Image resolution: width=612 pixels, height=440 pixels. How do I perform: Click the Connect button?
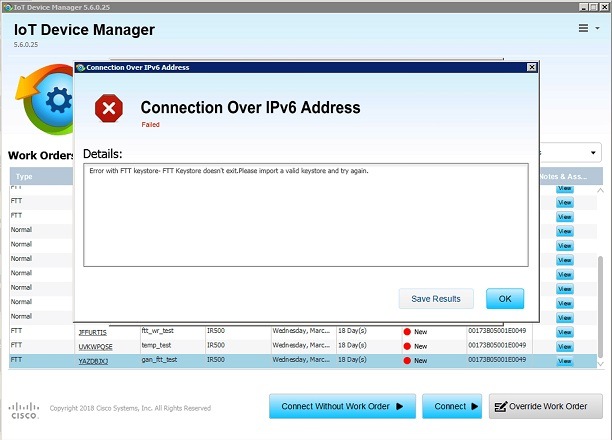452,406
